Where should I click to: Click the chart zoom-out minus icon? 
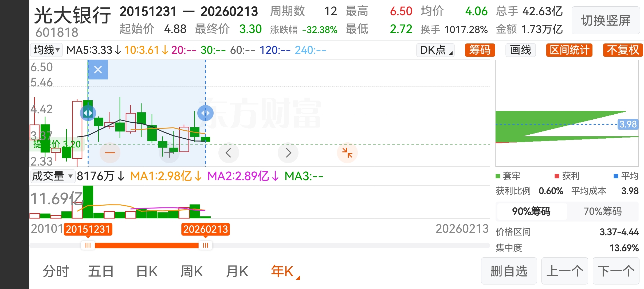[110, 153]
